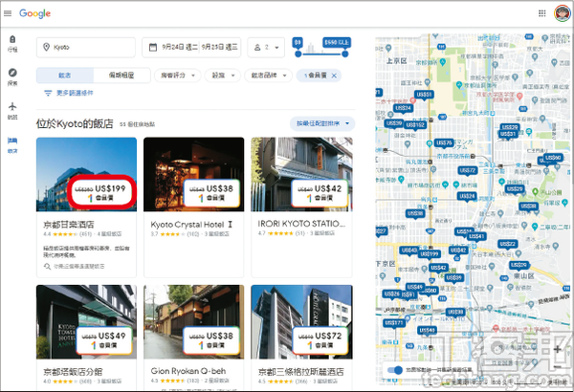Click the 京都甘樂酒店 photo thumbnail
Screen dimensions: 574x392
[x=86, y=175]
